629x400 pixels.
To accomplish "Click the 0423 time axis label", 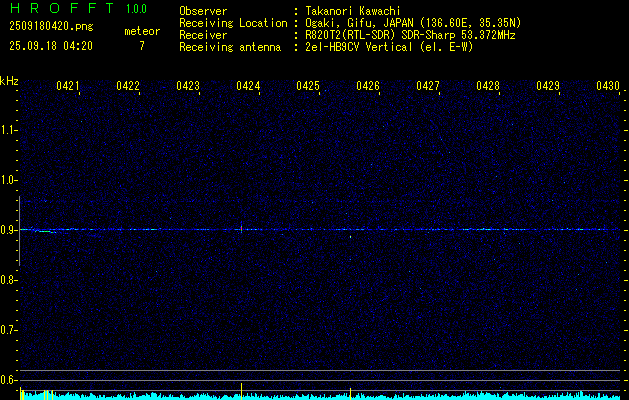I will click(188, 85).
